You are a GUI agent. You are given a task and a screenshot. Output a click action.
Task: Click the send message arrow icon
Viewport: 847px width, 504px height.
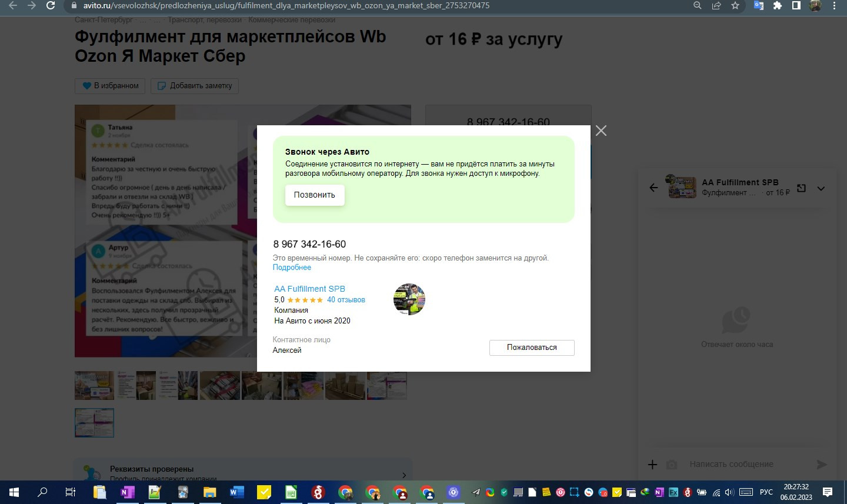point(822,465)
